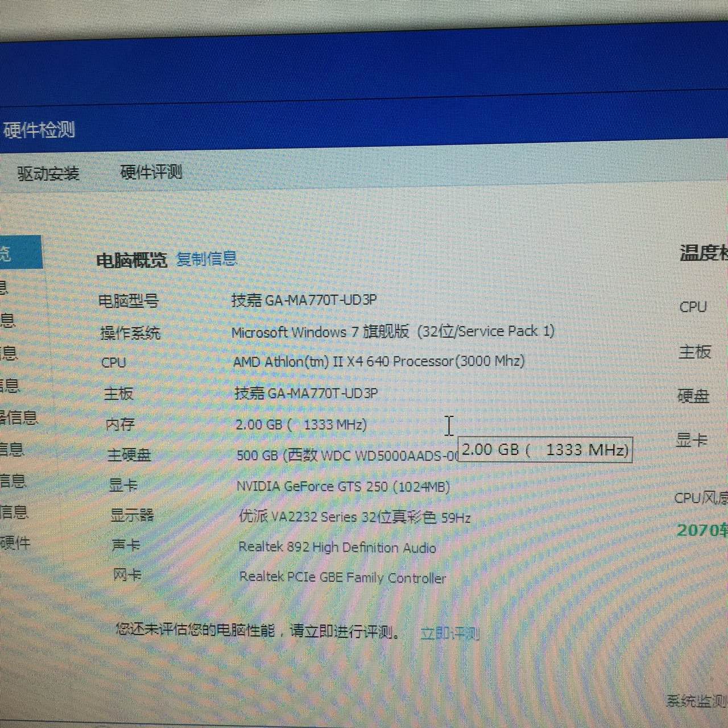Select the Microsoft Windows 7 旗舰版 value

(393, 331)
